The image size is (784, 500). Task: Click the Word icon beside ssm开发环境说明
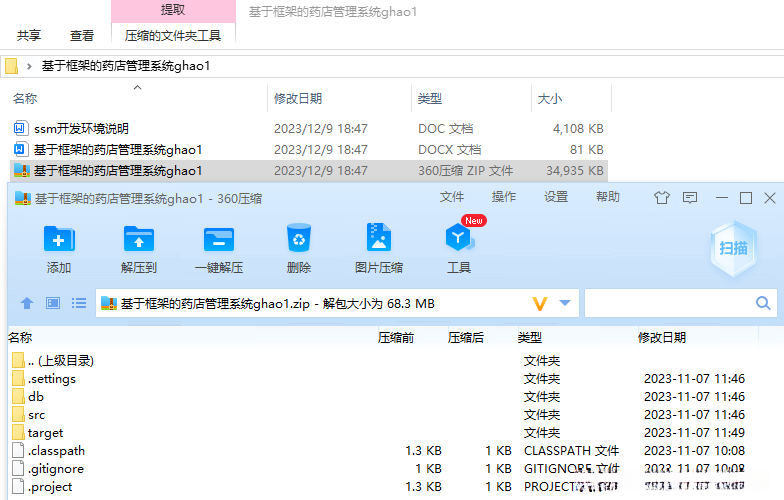point(19,128)
